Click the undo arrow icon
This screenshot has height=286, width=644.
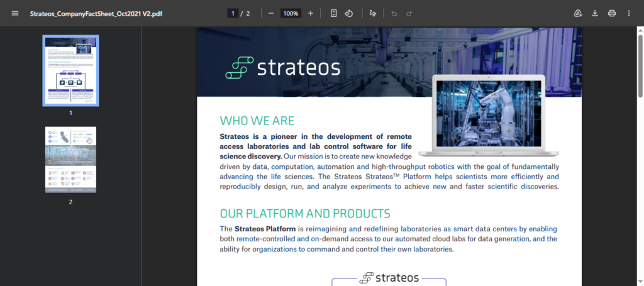(394, 13)
